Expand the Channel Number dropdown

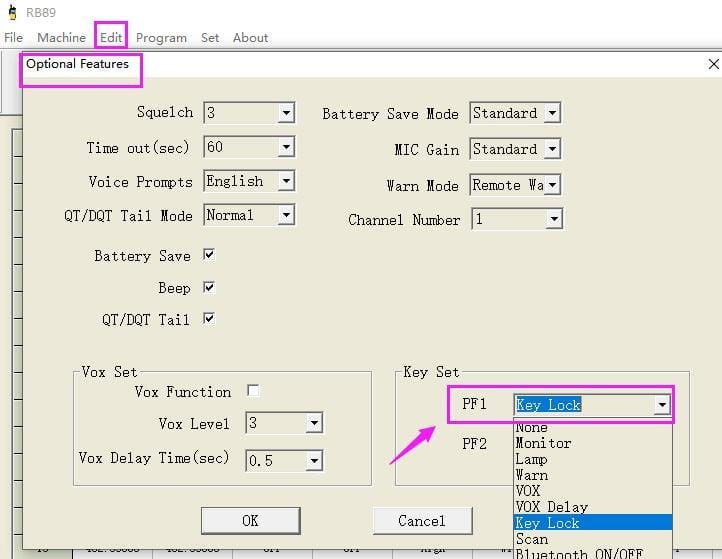[x=554, y=219]
